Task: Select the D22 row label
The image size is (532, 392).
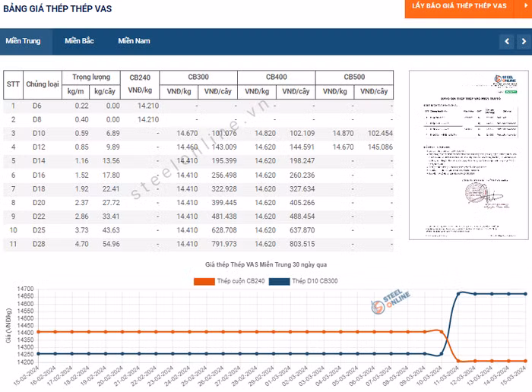Action: pos(39,217)
